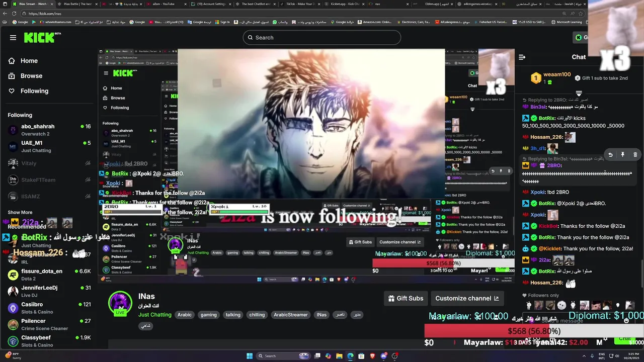Open Discord from the taskbar
The height and width of the screenshot is (362, 644).
(384, 356)
